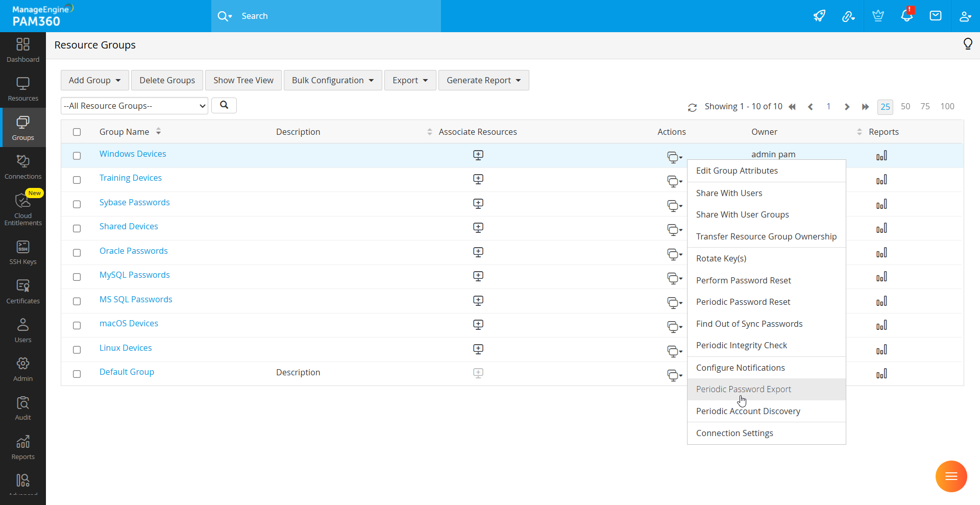
Task: Open the All Resource Groups combo box
Action: pyautogui.click(x=134, y=106)
